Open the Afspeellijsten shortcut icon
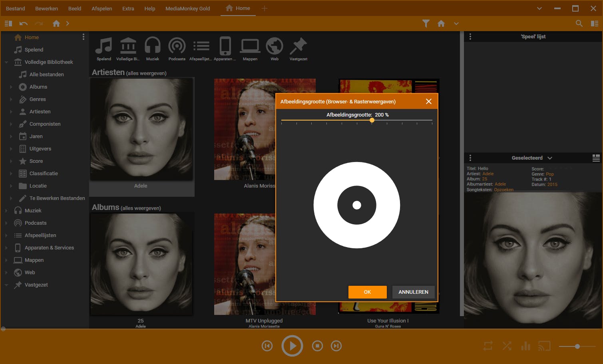603x364 pixels. (201, 46)
